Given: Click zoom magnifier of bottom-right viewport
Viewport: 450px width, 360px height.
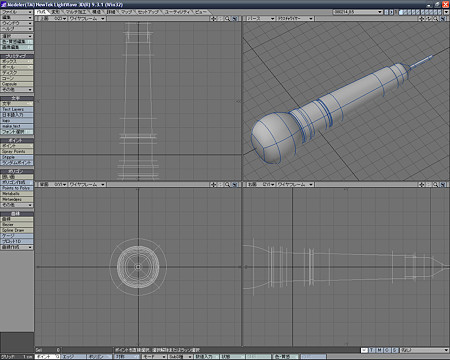Looking at the screenshot, I should pyautogui.click(x=435, y=184).
